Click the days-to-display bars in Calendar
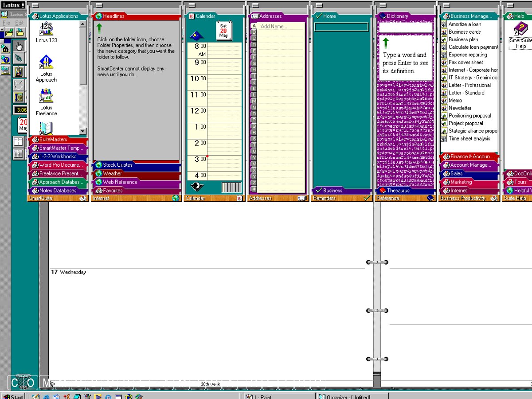Viewport: 532px width, 399px height. click(x=231, y=187)
